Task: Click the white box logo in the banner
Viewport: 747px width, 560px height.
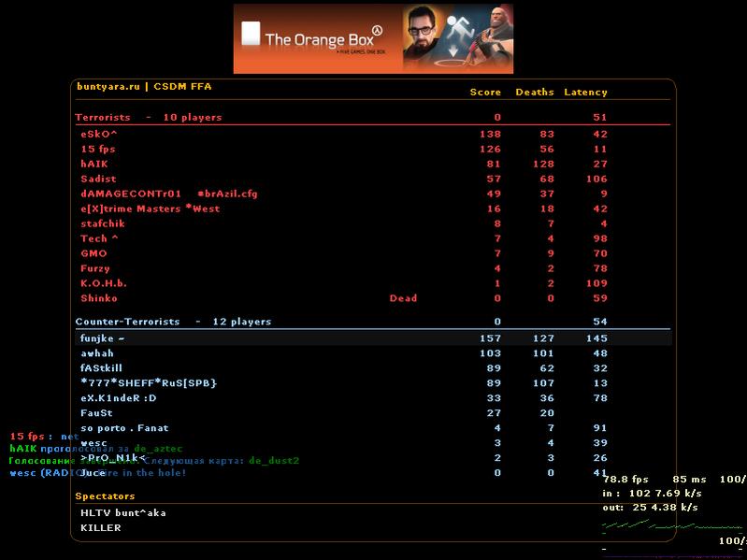Action: pos(250,36)
